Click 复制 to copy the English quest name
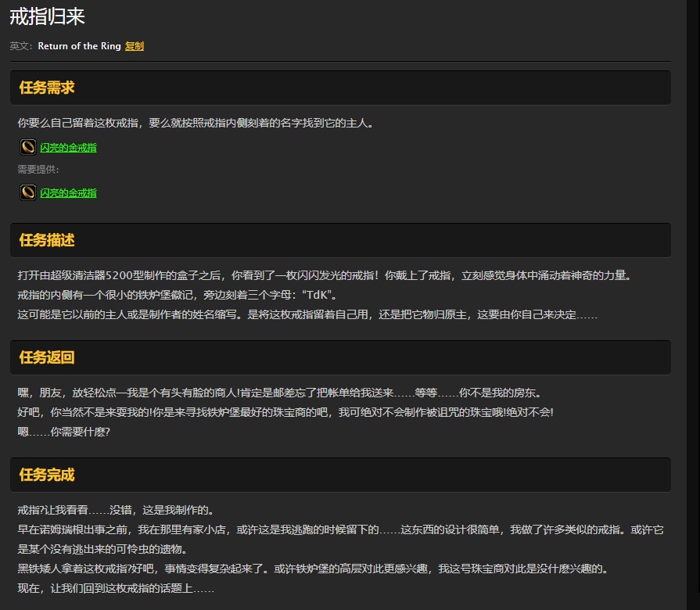This screenshot has height=610, width=700. click(133, 46)
